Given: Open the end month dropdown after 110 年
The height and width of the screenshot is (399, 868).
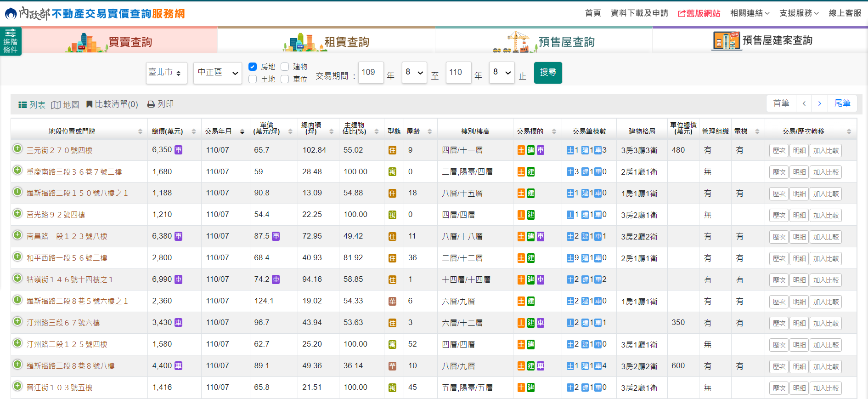Looking at the screenshot, I should (502, 73).
